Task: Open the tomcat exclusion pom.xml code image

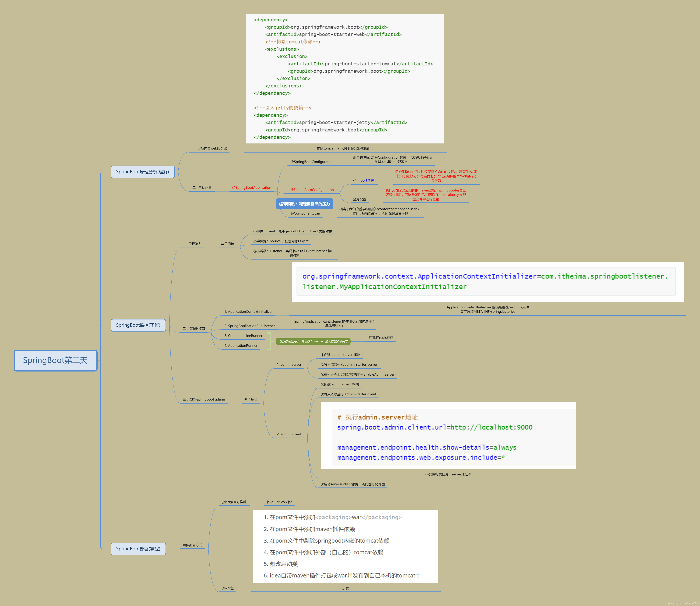Action: coord(345,79)
